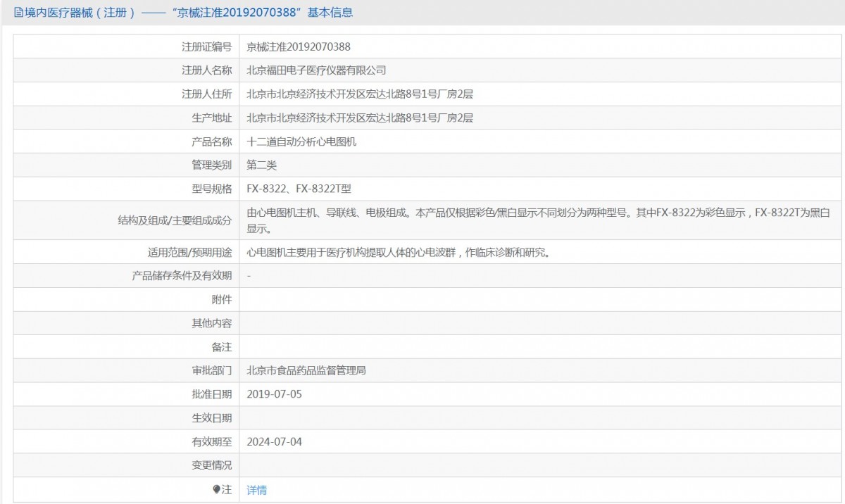Select product name 十二道自动分析心电图机
Screen dimensions: 845x504
point(301,141)
